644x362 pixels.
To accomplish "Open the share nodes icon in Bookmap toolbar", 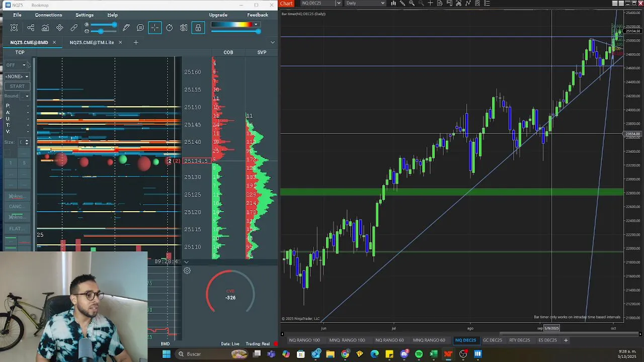I will click(31, 28).
